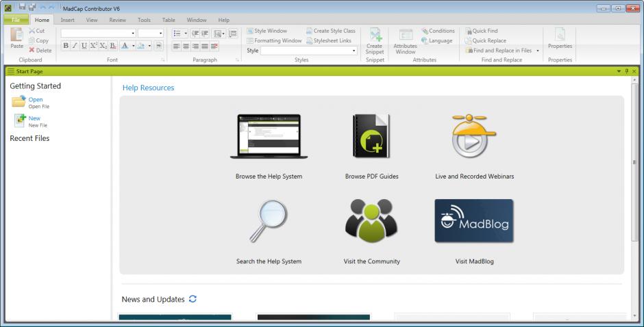Open the list type dropdown arrow

point(186,34)
